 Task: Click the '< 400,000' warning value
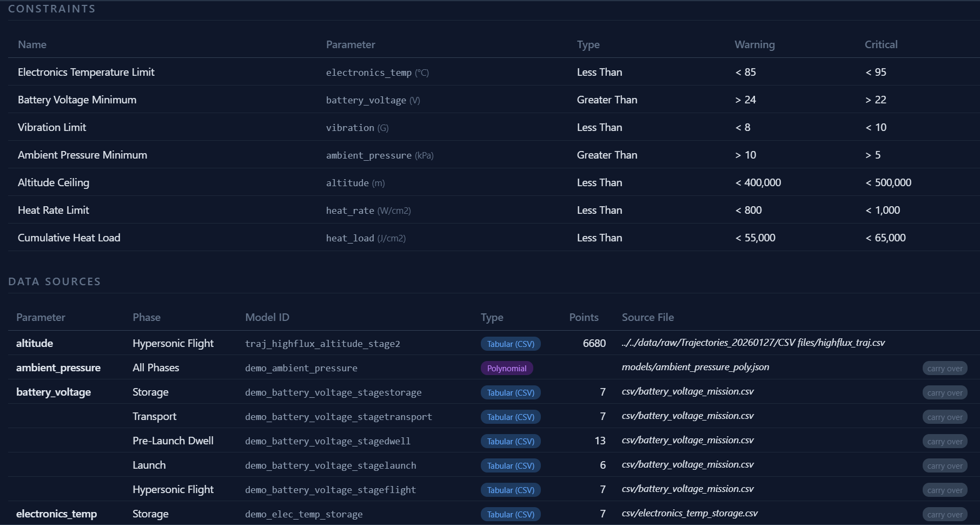tap(758, 182)
